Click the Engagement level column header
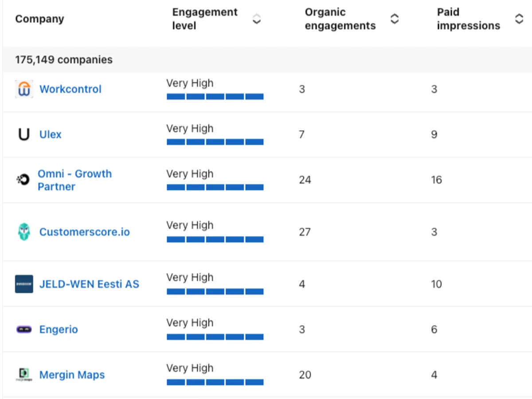 205,19
